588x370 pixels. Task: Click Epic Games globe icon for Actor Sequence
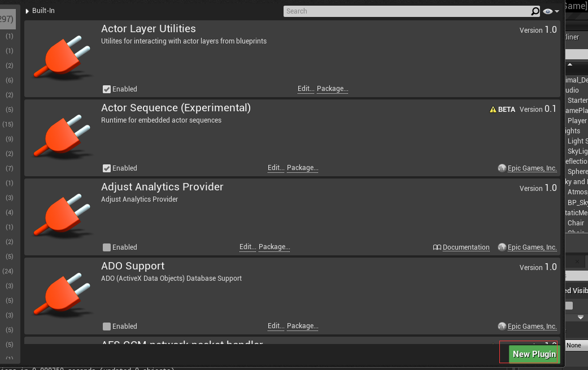pyautogui.click(x=502, y=168)
